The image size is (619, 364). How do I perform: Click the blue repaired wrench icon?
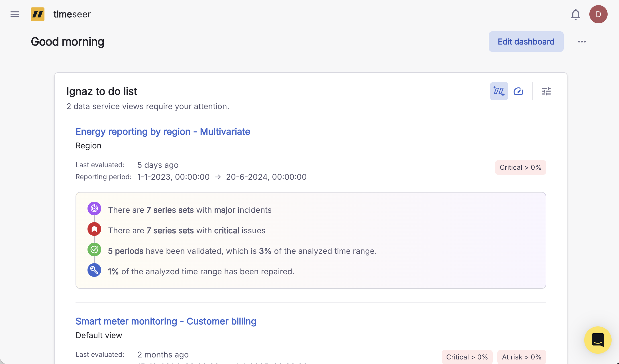tap(94, 270)
